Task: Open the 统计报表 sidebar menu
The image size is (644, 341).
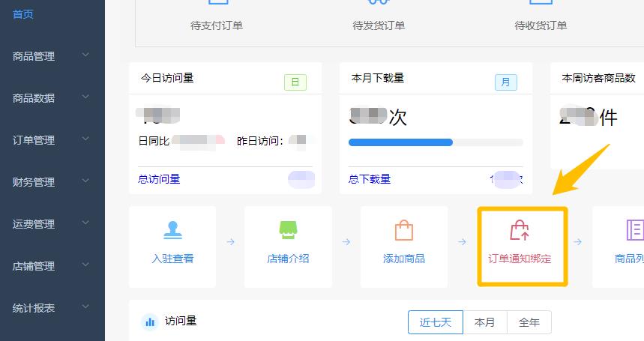Action: pyautogui.click(x=51, y=308)
